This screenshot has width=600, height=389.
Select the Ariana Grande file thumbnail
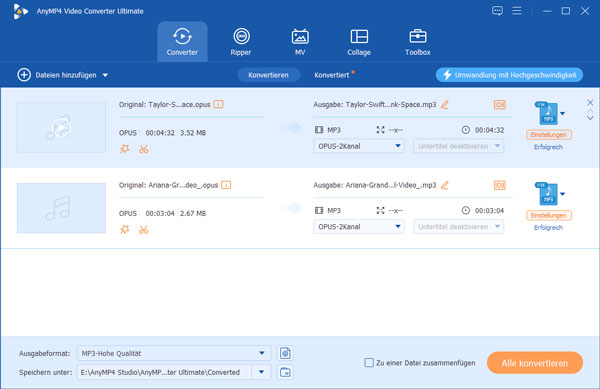(x=61, y=208)
